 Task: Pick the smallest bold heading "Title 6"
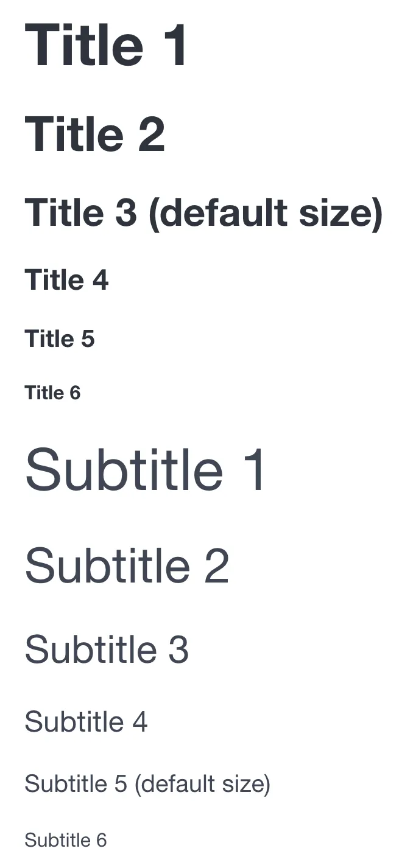coord(52,393)
